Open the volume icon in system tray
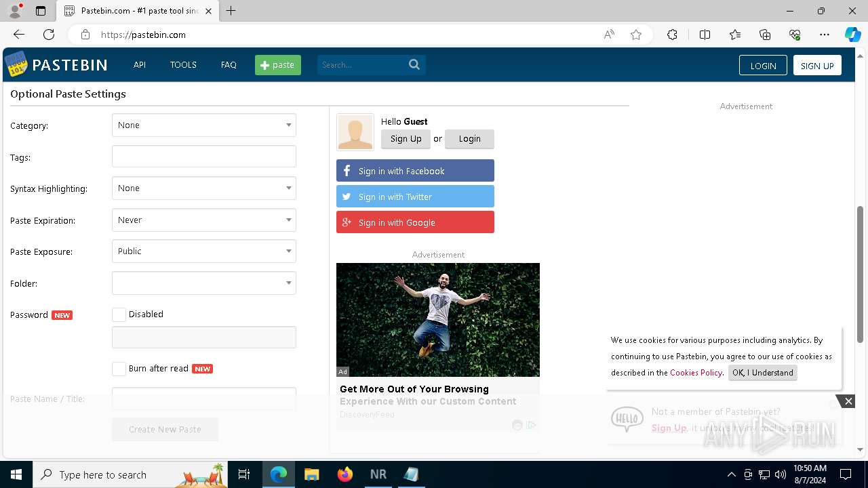The image size is (868, 488). (781, 474)
